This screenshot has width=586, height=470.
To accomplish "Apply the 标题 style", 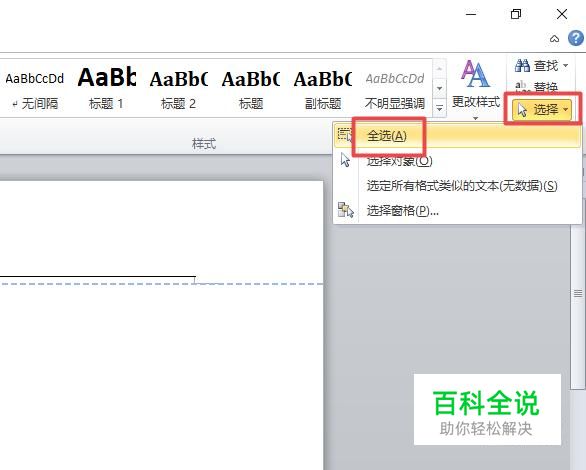I will 250,89.
